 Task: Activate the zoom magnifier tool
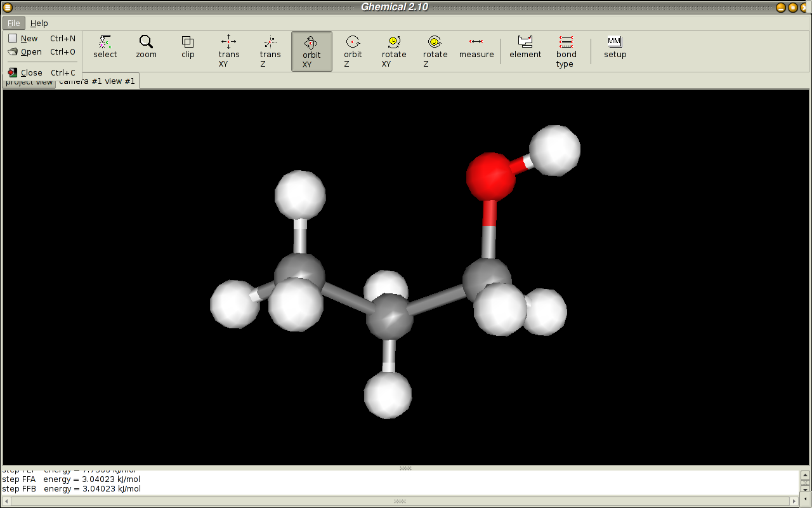pos(146,48)
